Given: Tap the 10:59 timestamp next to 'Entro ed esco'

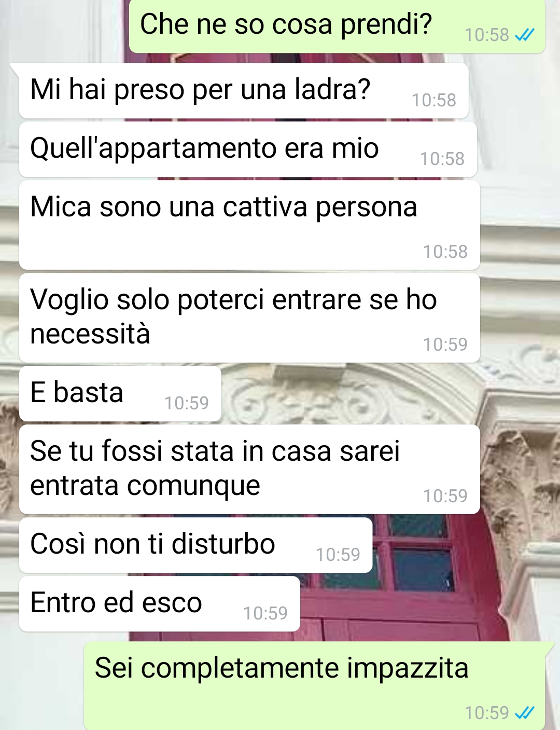Looking at the screenshot, I should point(265,613).
